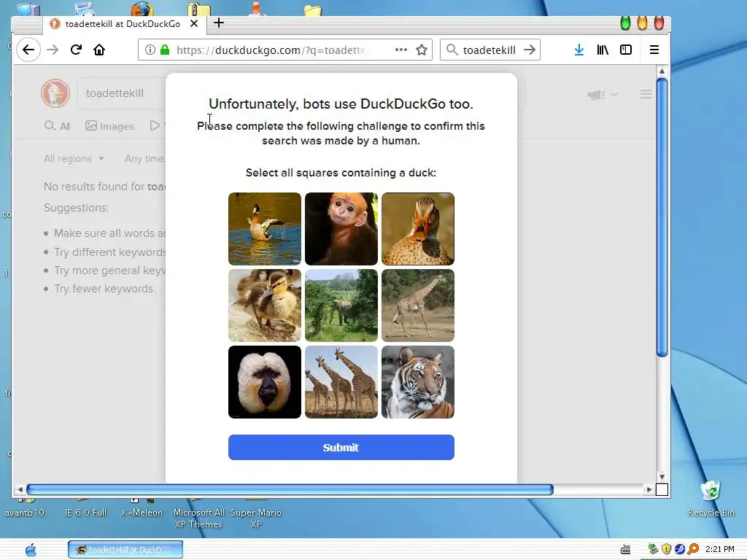Open the Firefox hamburger menu
Screen dimensions: 747x560
tap(654, 50)
